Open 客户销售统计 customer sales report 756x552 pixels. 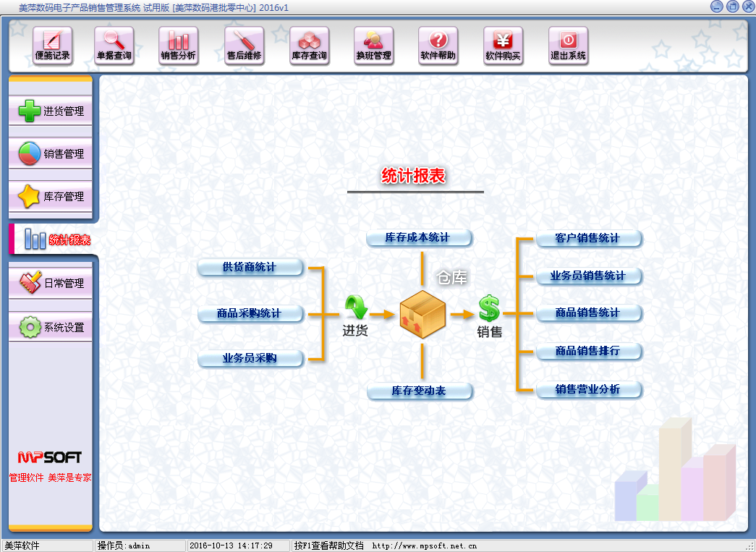coord(587,238)
